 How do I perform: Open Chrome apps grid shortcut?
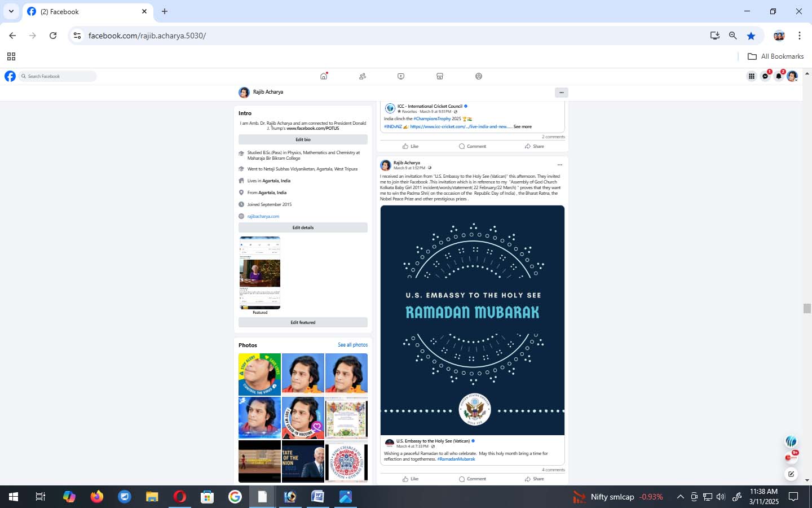[x=11, y=56]
